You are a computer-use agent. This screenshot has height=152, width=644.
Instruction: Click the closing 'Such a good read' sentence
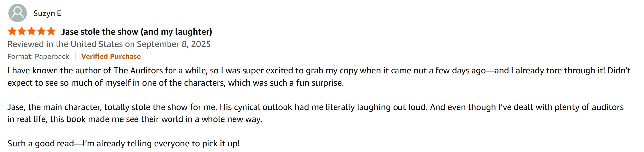click(123, 144)
